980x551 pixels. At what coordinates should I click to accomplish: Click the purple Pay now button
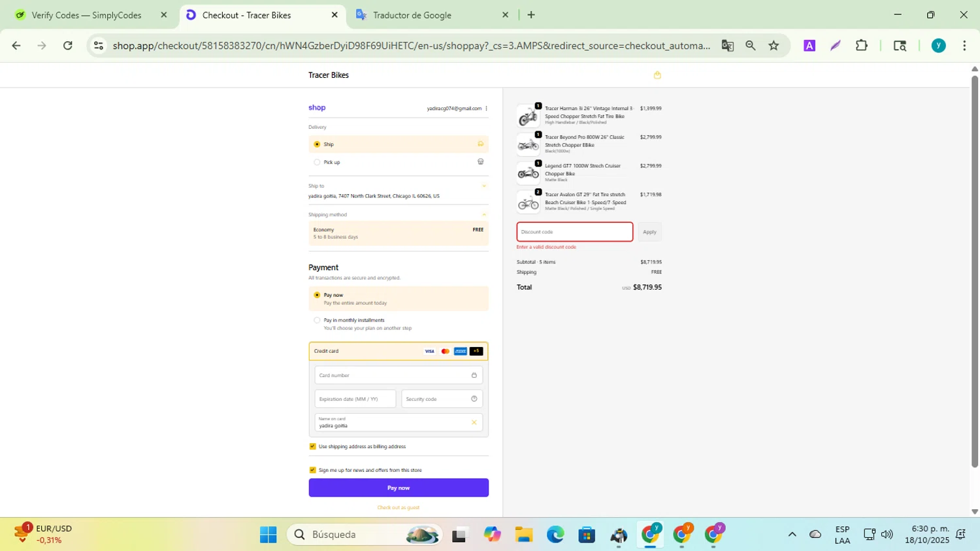point(399,488)
